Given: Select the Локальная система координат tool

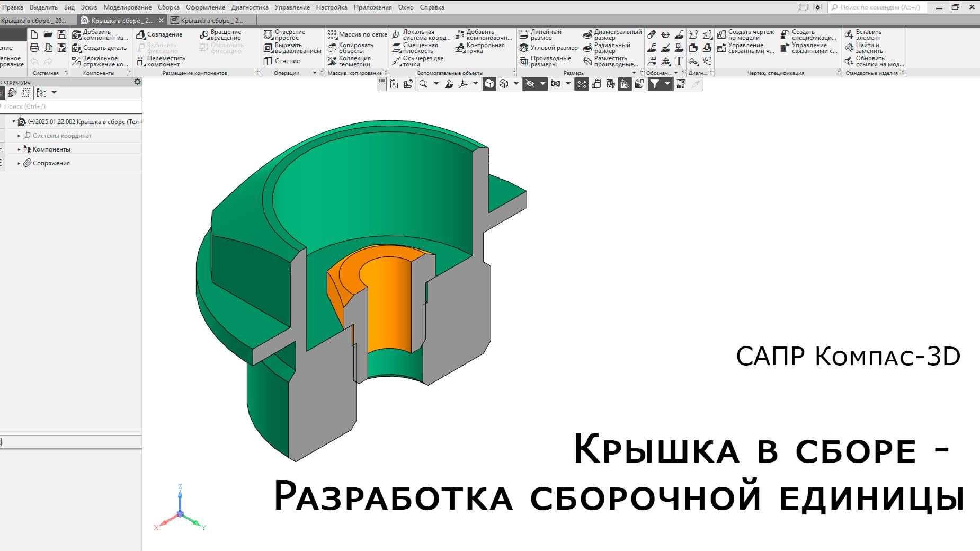Looking at the screenshot, I should 421,34.
